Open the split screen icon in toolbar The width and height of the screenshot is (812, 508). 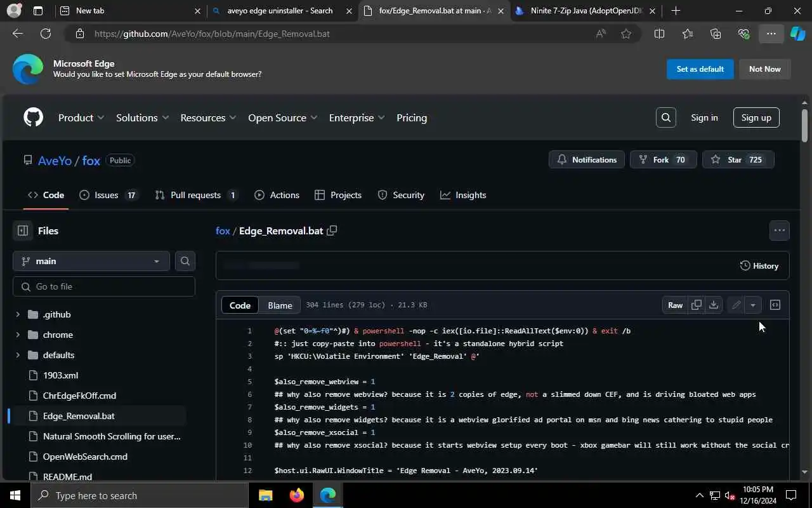[659, 34]
